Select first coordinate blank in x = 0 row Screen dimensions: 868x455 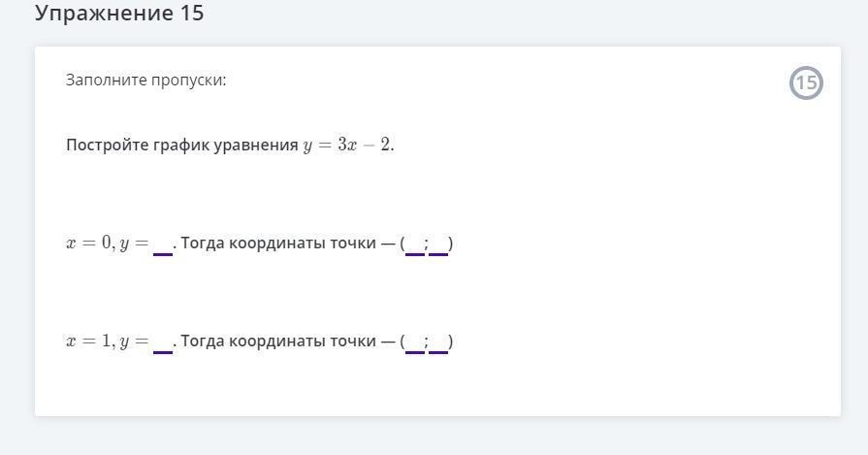coord(415,244)
